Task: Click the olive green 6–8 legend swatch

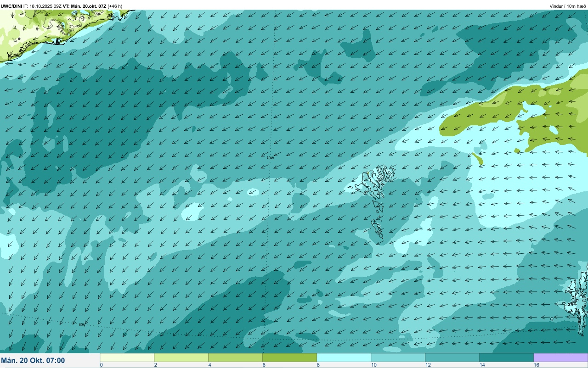Action: (290, 357)
